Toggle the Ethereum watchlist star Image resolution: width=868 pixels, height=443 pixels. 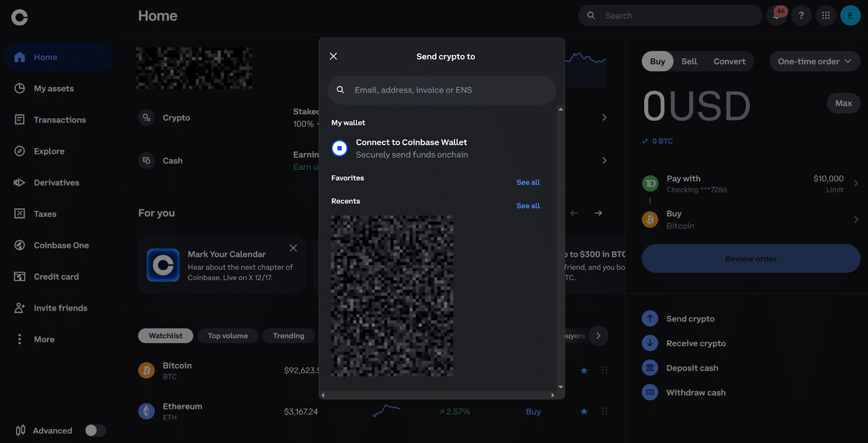(x=584, y=412)
